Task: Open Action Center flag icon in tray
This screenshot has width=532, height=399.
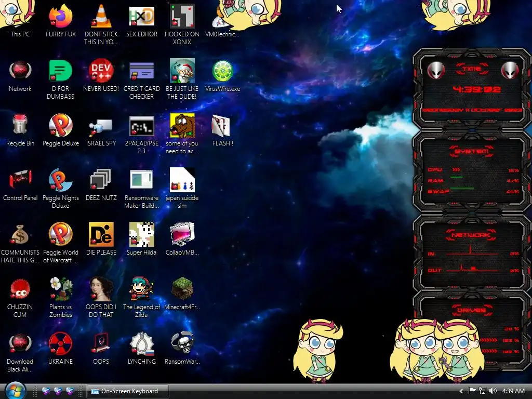Action: click(472, 391)
